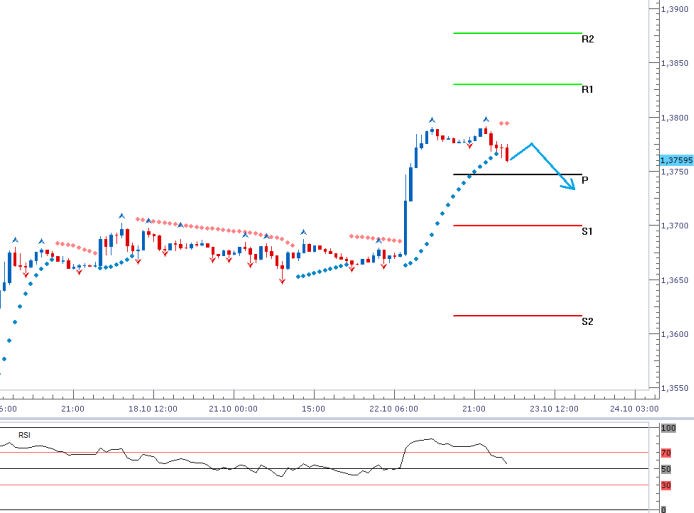Select the red S2 support line
The width and height of the screenshot is (694, 513).
coord(517,316)
